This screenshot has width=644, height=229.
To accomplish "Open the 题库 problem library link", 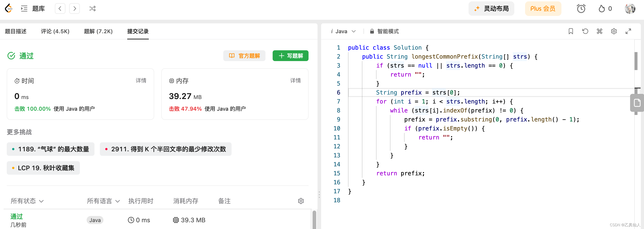I will pos(39,9).
